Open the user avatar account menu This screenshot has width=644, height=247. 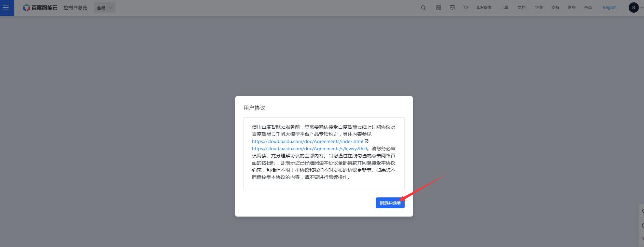point(634,8)
